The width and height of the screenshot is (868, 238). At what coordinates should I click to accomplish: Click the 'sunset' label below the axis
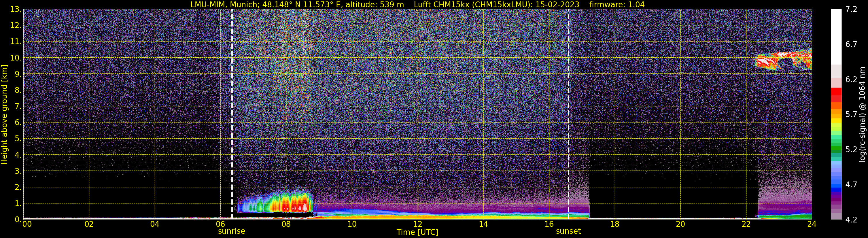coord(568,231)
